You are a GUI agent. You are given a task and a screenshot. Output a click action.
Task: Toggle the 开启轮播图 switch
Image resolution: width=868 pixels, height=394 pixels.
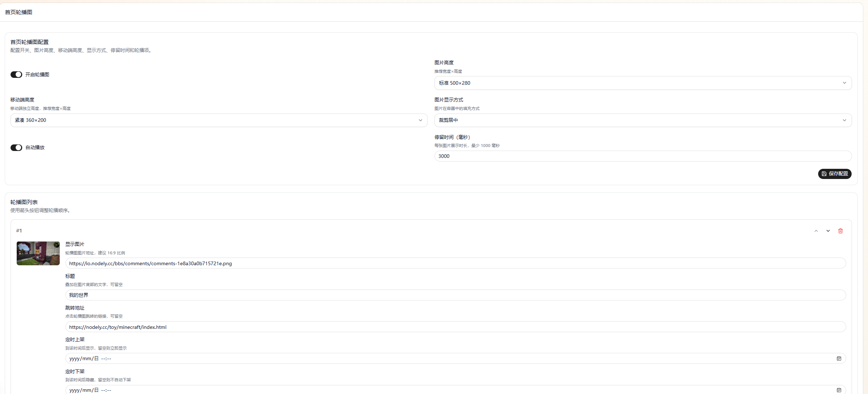16,75
